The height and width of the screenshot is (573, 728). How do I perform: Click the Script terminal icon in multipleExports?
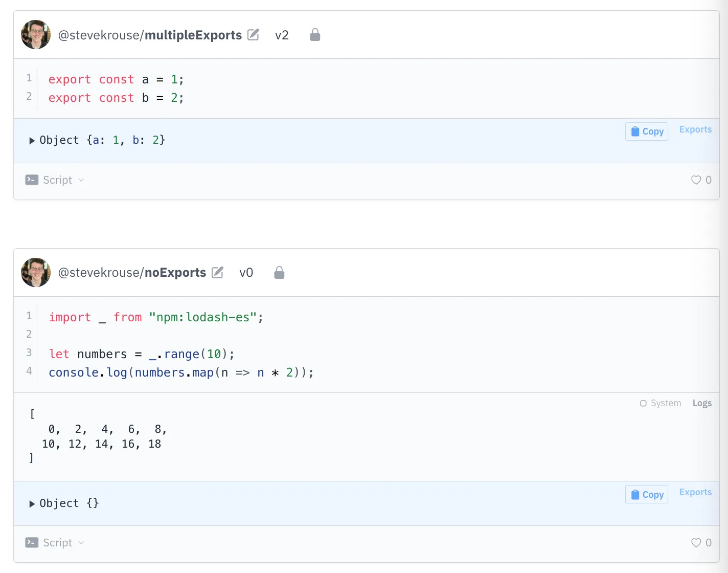point(32,180)
